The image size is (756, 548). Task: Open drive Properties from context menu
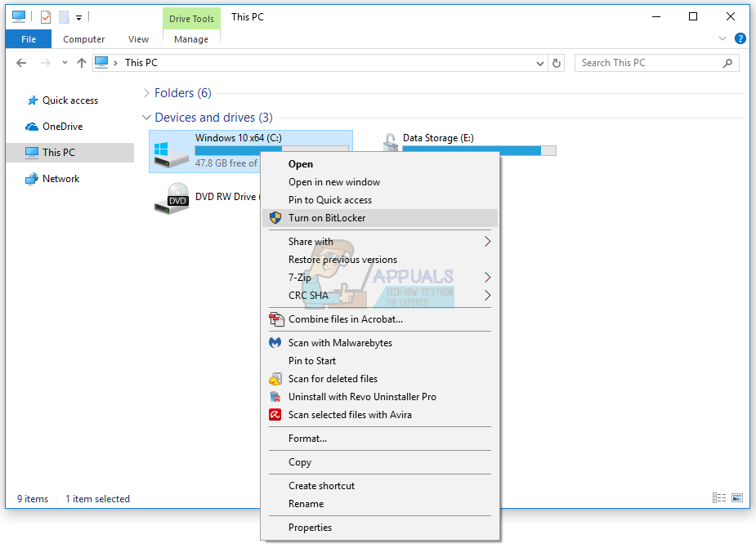tap(380, 528)
